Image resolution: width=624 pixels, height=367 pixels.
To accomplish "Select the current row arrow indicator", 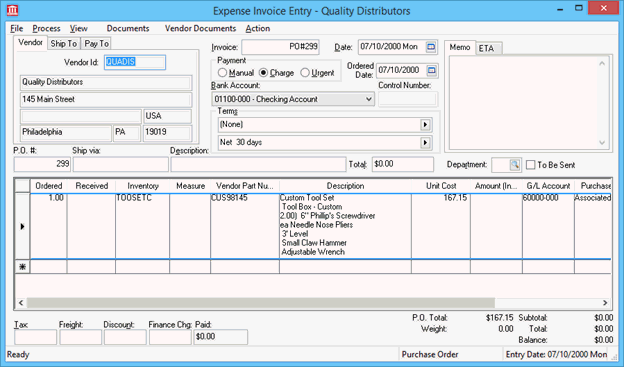I will [22, 226].
